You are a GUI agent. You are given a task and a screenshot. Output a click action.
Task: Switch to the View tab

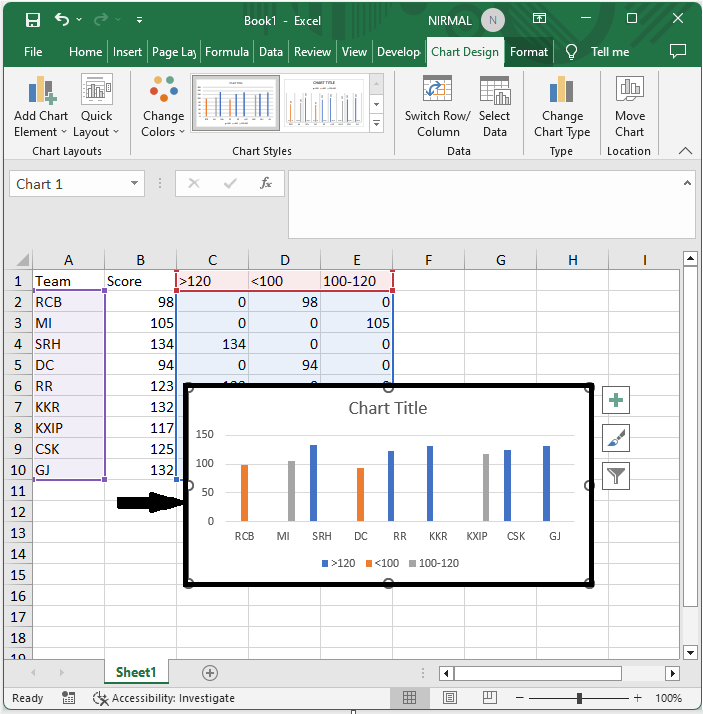(354, 52)
